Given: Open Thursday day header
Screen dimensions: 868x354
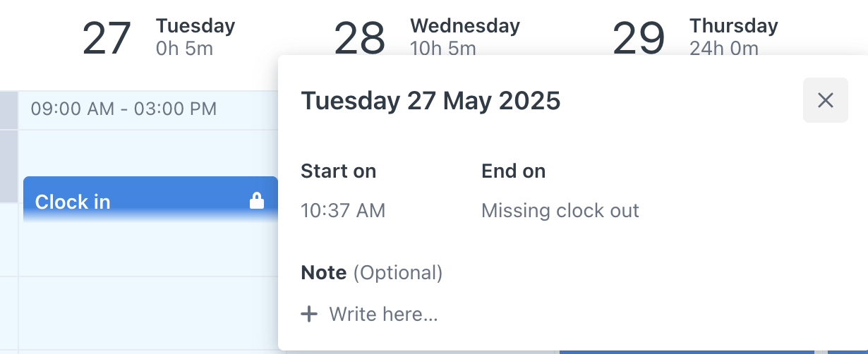Looking at the screenshot, I should [x=734, y=26].
